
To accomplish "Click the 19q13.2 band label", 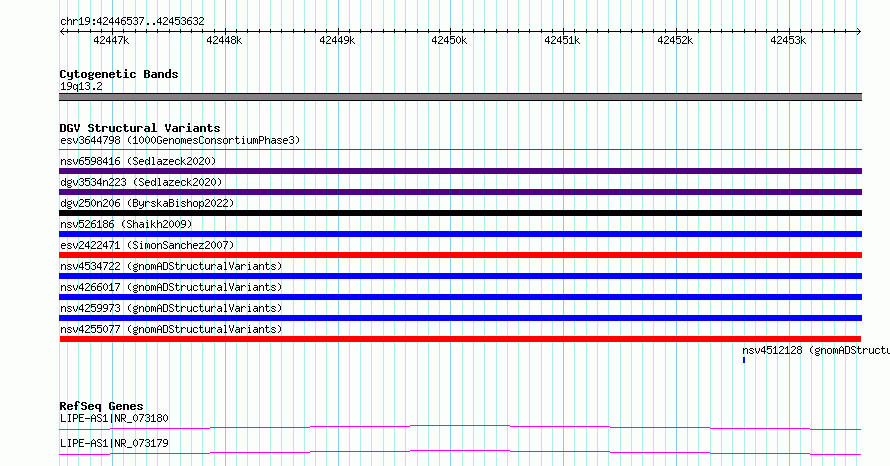I will 81,86.
